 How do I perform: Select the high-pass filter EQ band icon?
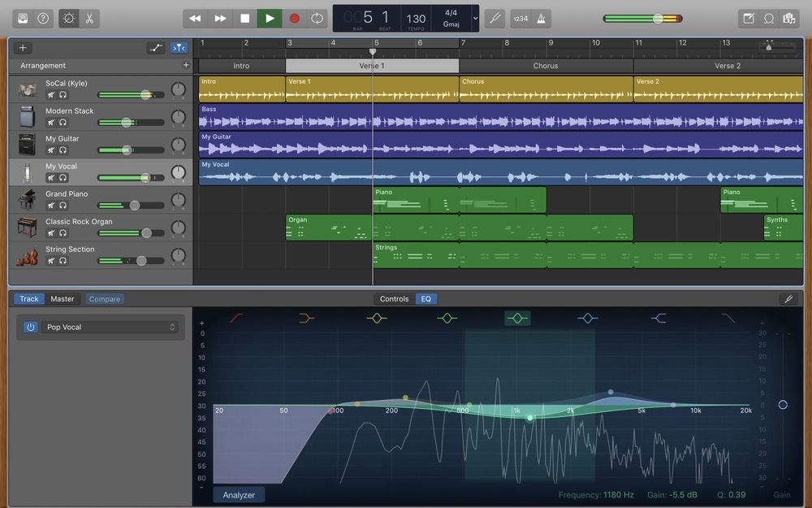pyautogui.click(x=236, y=319)
